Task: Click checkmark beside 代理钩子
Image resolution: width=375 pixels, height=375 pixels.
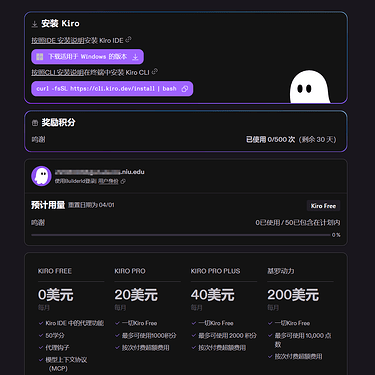Action: point(41,348)
